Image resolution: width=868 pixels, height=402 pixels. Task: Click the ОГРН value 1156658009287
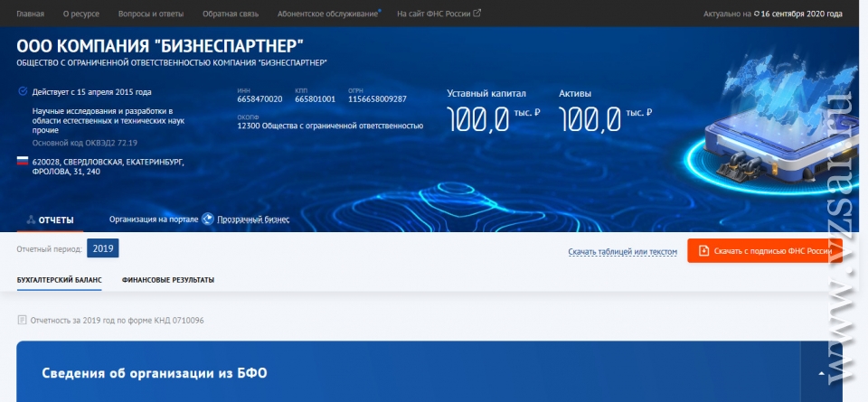click(x=377, y=99)
